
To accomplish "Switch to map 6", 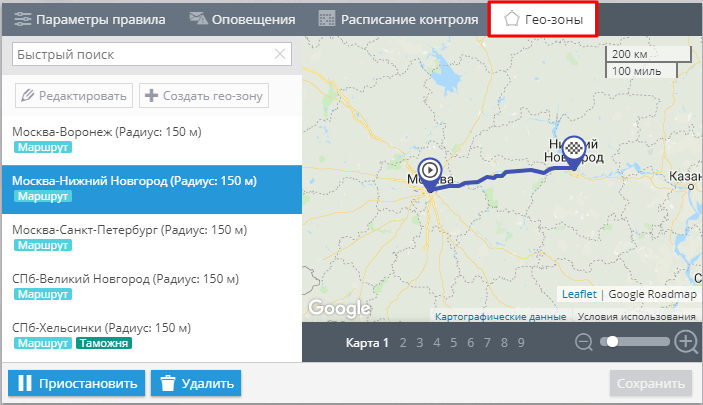I will (470, 343).
